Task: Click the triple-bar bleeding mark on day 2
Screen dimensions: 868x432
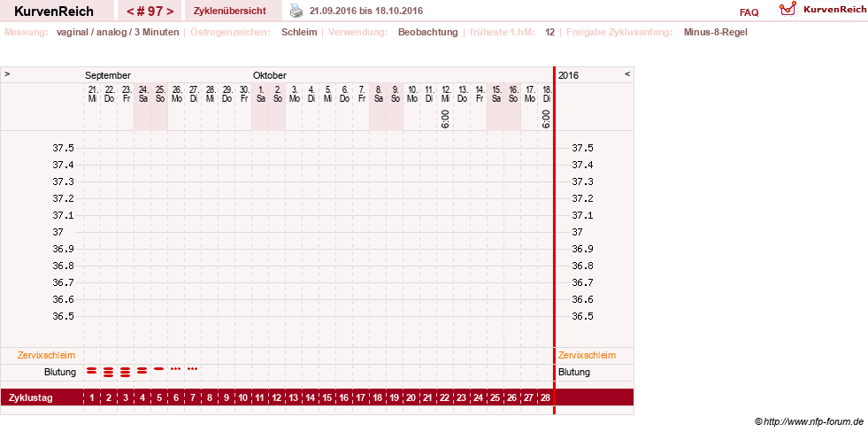Action: (109, 372)
